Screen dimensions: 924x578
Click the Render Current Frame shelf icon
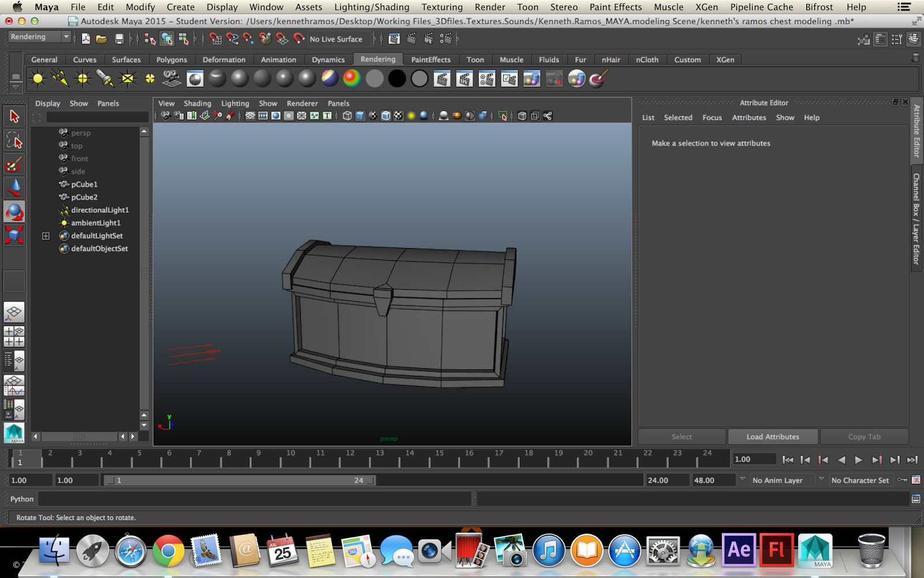[442, 78]
